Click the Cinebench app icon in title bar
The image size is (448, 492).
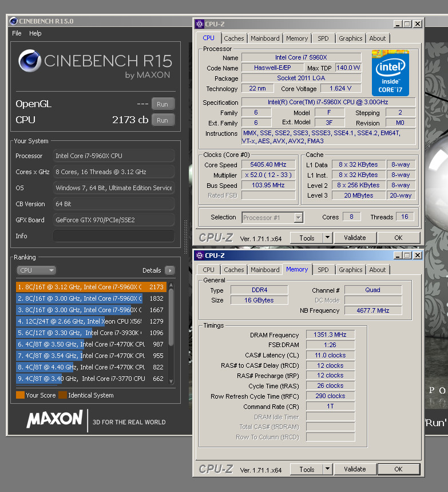pos(14,21)
